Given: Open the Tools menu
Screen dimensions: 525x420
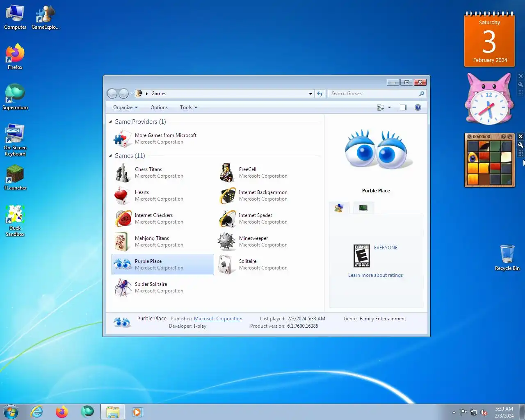Looking at the screenshot, I should tap(189, 107).
